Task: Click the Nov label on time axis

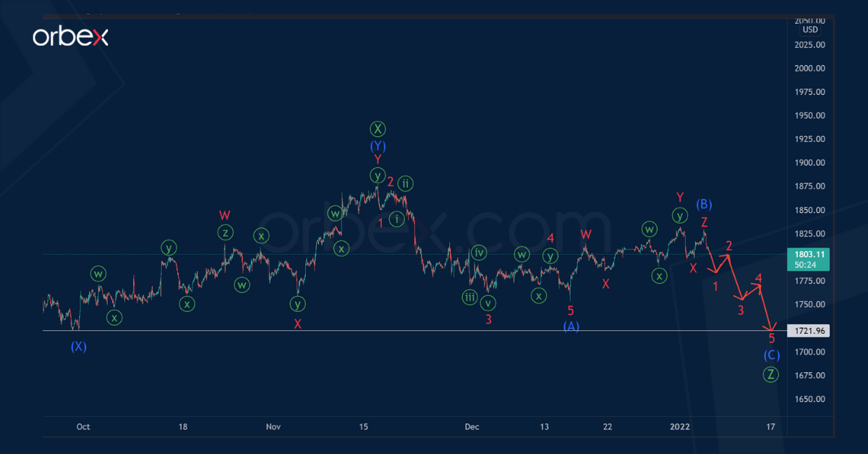Action: click(273, 427)
